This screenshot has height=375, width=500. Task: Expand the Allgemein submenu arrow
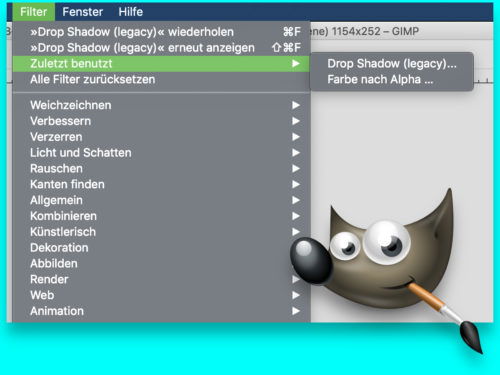tap(296, 200)
